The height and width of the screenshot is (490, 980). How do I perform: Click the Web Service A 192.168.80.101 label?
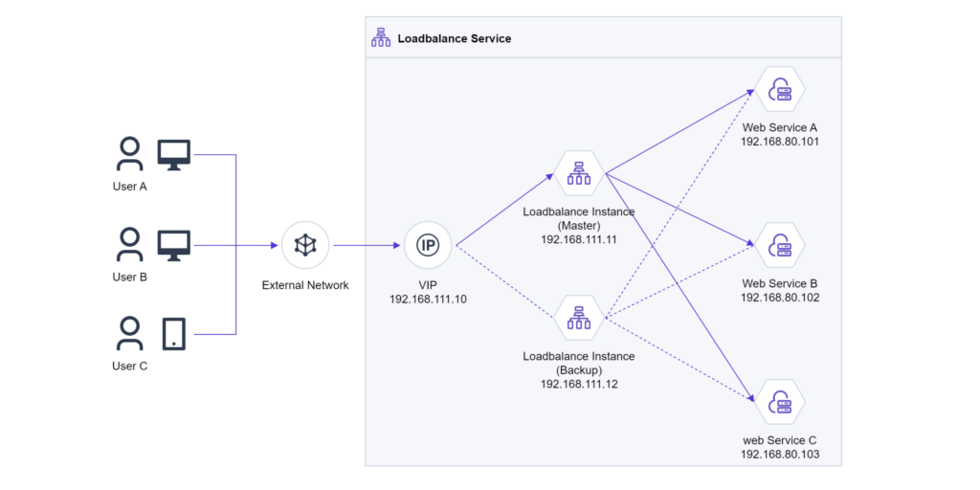pos(780,134)
